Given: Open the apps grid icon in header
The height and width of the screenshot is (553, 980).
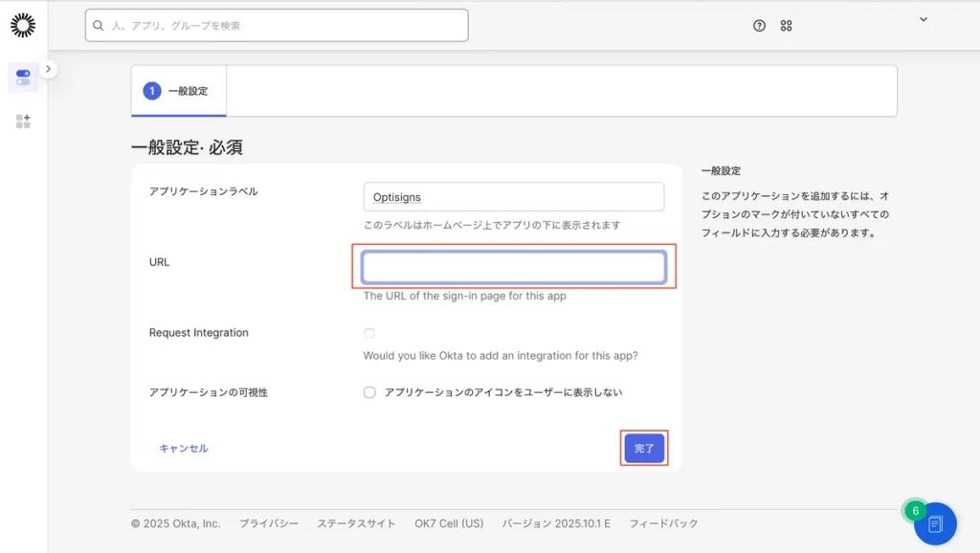Looking at the screenshot, I should coord(786,26).
